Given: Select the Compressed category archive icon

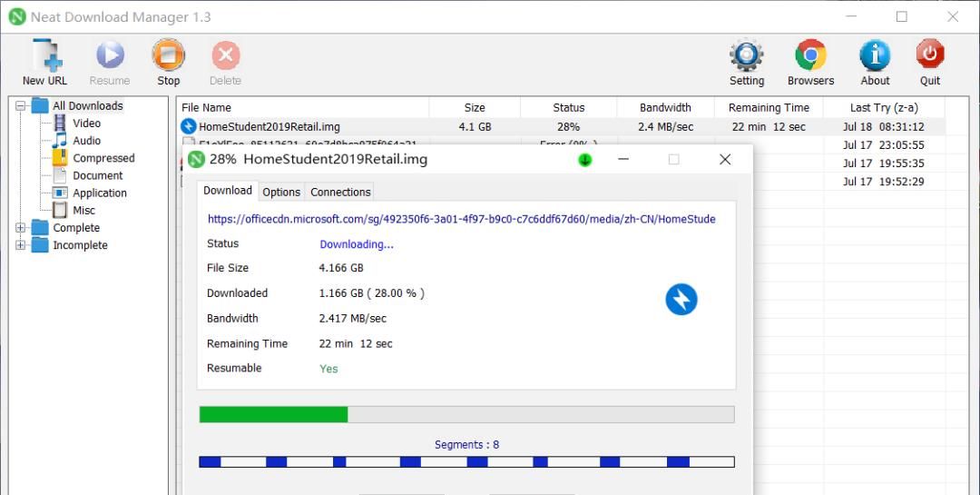Looking at the screenshot, I should coord(60,158).
